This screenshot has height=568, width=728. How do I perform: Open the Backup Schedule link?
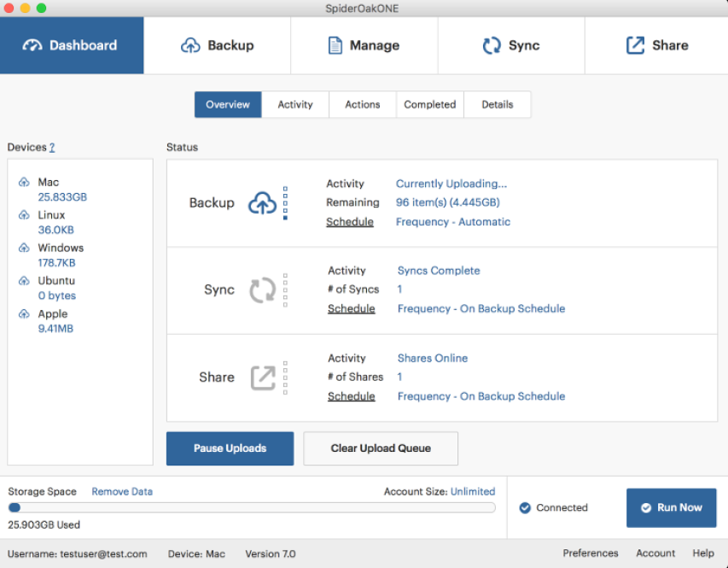[x=350, y=222]
